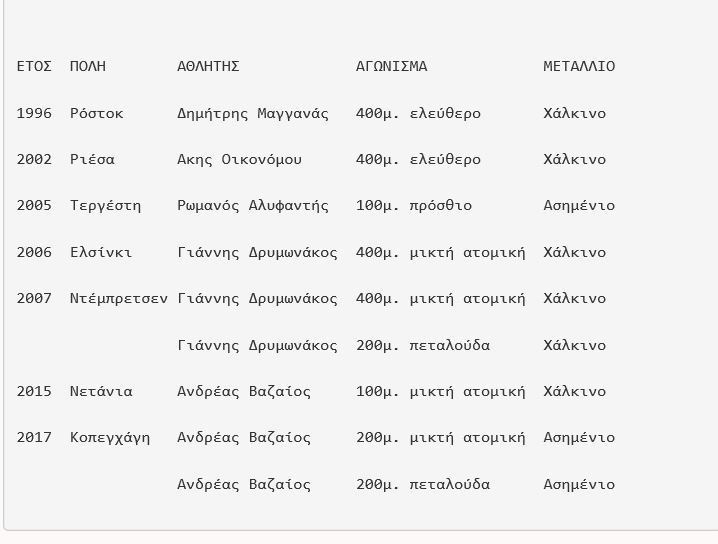Image resolution: width=718 pixels, height=544 pixels.
Task: Select the city Τεργέστη
Action: pyautogui.click(x=105, y=206)
